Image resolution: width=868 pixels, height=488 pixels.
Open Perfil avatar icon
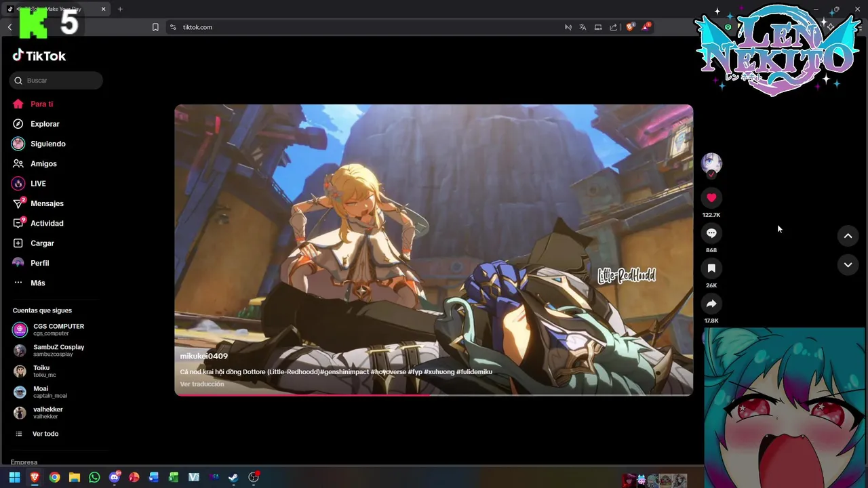point(18,263)
